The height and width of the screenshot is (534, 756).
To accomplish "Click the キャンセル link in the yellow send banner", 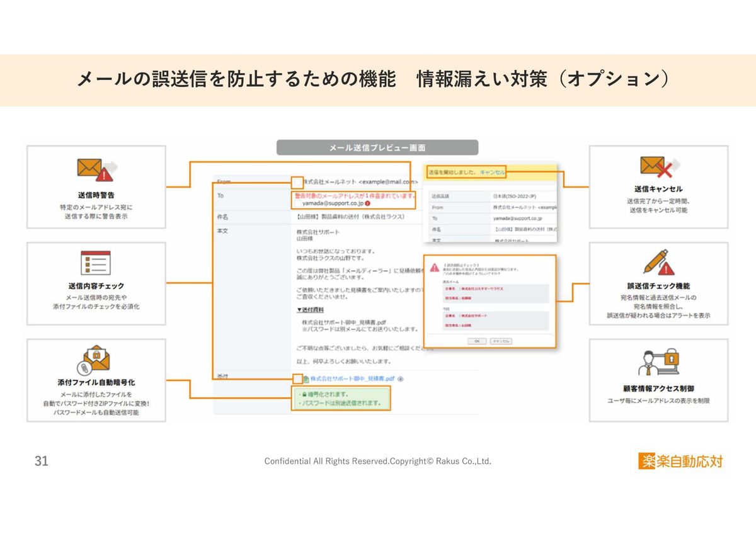I will (492, 171).
